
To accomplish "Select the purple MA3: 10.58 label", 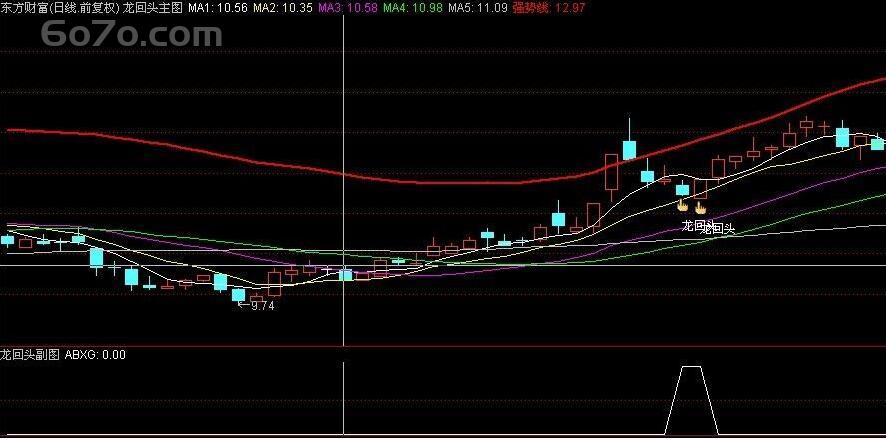I will [348, 8].
